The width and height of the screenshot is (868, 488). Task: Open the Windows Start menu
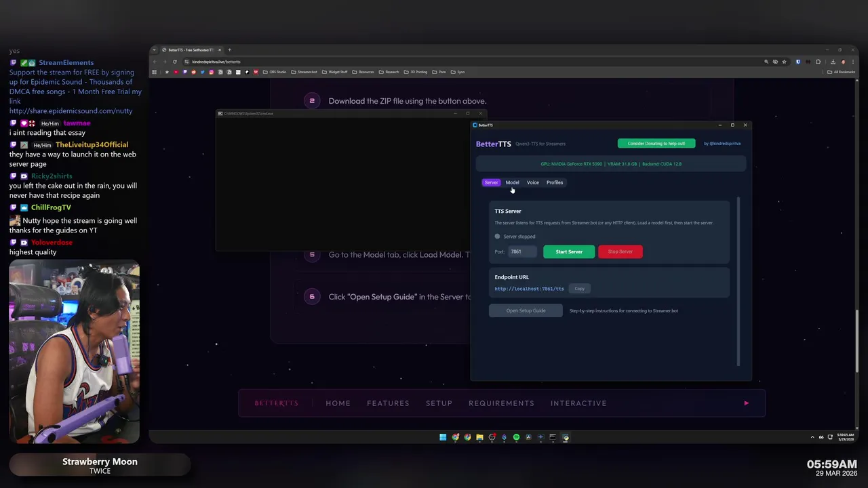coord(443,437)
